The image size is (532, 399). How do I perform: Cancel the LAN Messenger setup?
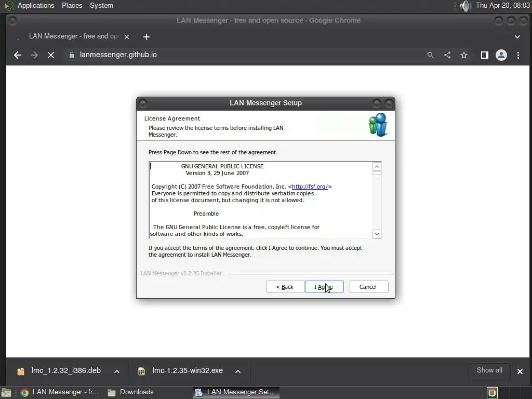click(x=368, y=287)
